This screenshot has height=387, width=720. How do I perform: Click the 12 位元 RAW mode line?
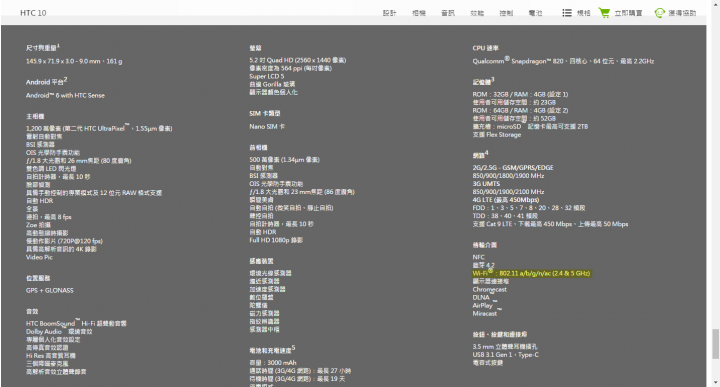tap(94, 193)
